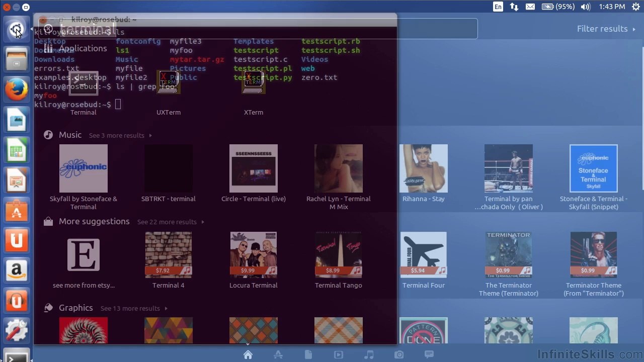Switch to the Home lens
644x362 pixels.
pos(248,354)
